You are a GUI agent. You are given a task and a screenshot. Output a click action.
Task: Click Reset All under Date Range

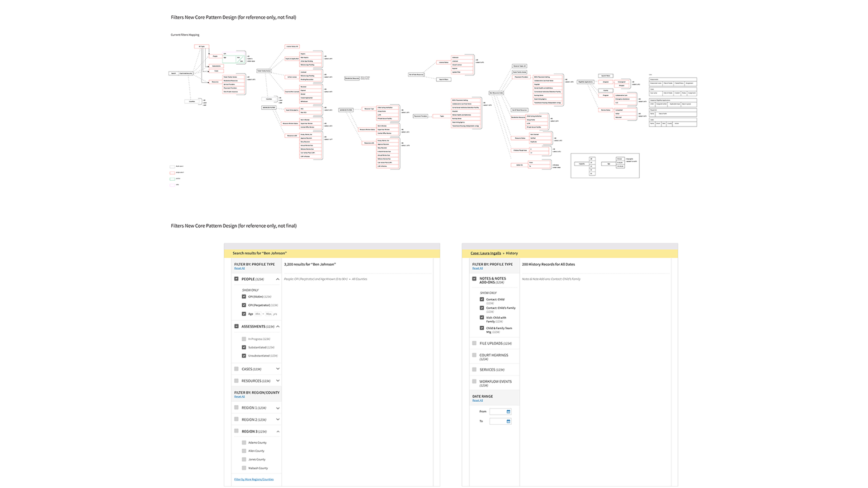[x=477, y=400]
